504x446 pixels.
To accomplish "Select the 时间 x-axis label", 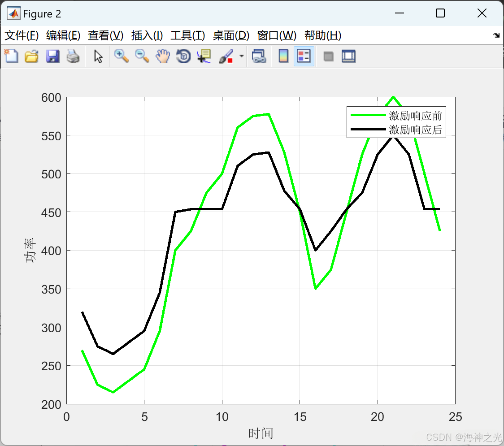I will point(261,433).
